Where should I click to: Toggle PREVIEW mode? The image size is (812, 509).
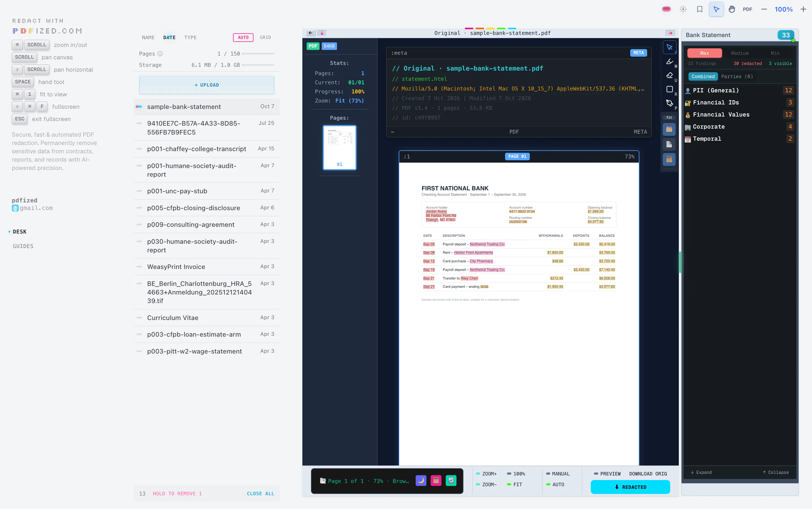point(607,474)
